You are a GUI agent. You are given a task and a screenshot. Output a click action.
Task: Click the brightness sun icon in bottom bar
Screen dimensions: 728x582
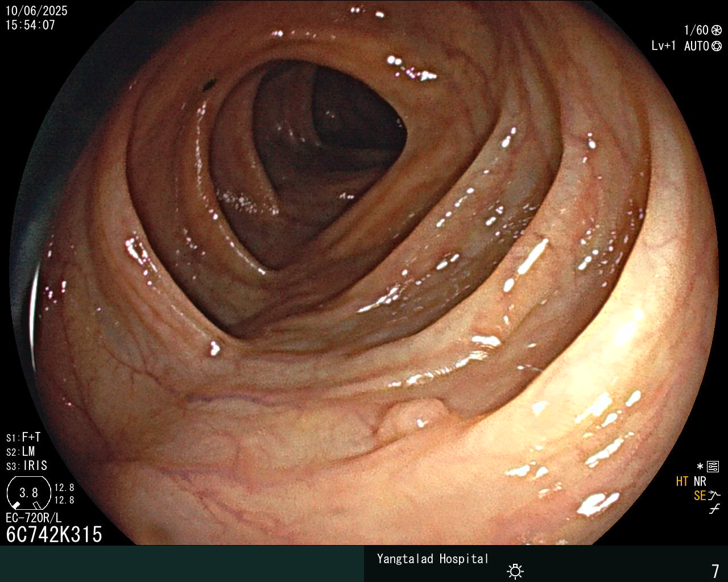(515, 571)
